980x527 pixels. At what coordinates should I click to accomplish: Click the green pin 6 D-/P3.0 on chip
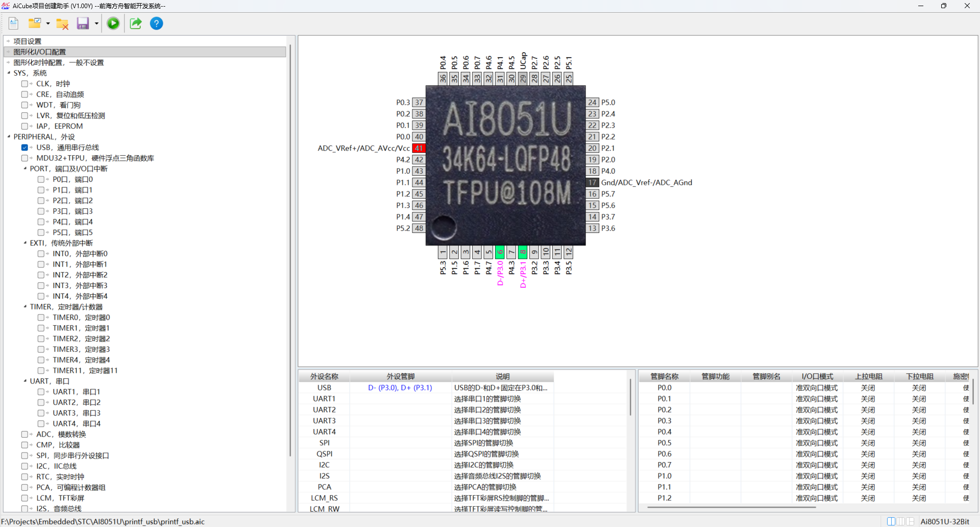point(500,252)
